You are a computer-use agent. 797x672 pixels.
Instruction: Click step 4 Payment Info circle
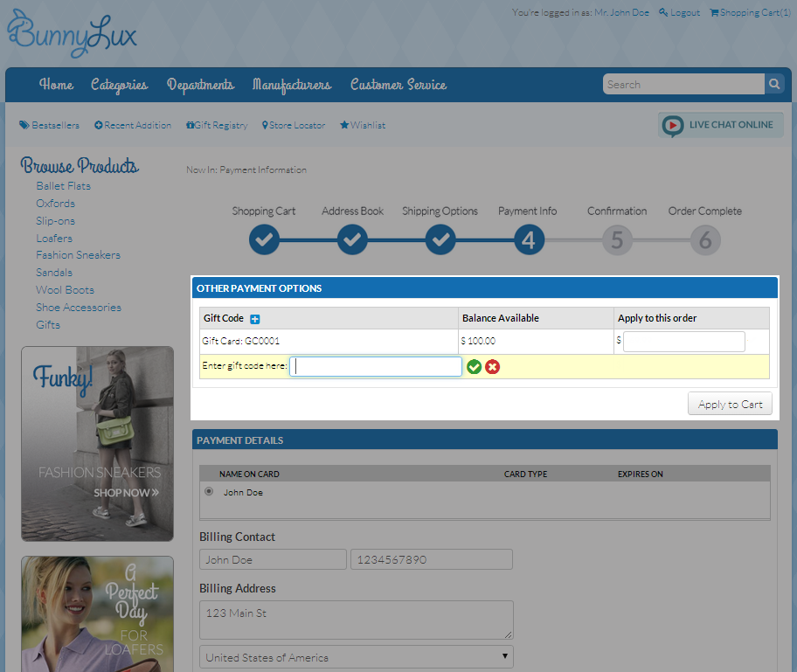[x=529, y=240]
